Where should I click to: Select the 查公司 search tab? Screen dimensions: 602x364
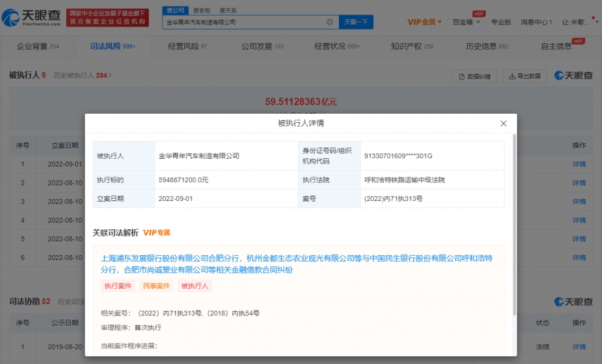tap(175, 10)
